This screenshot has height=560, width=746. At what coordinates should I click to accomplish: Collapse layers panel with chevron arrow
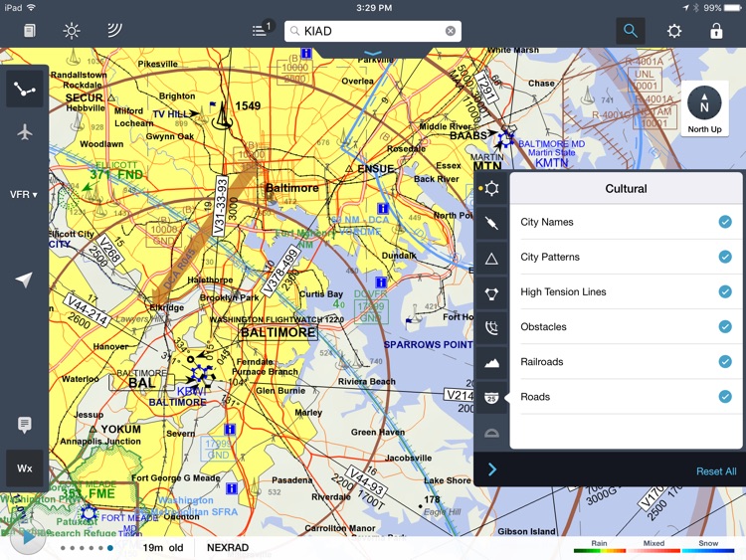coord(492,470)
